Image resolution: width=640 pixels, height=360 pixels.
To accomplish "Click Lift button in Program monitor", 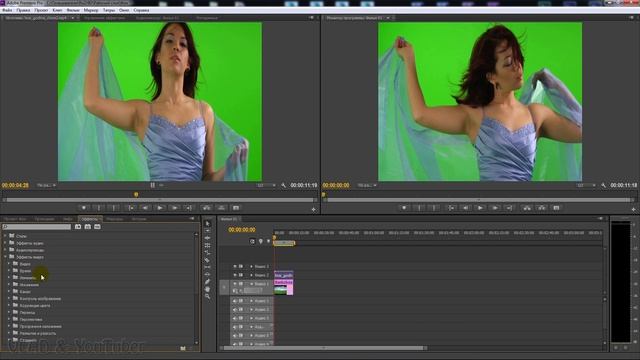I will pos(527,208).
